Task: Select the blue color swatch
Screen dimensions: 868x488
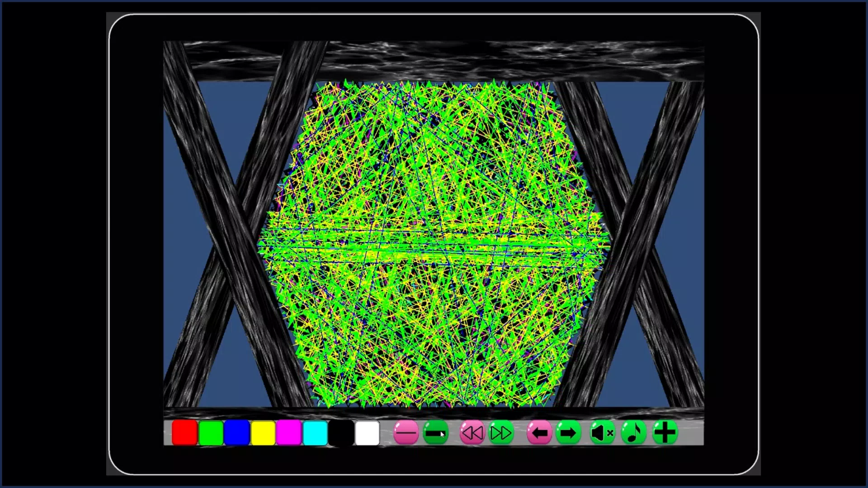Action: point(237,433)
